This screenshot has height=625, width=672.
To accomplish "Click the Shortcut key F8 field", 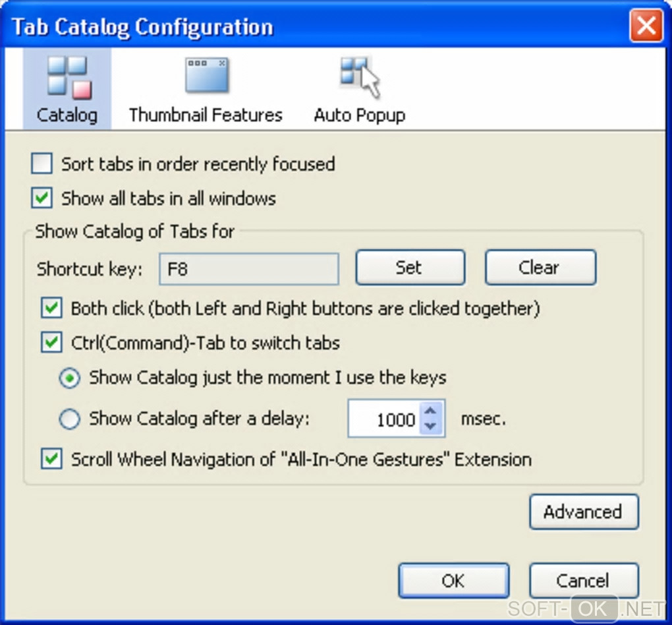I will click(x=249, y=269).
